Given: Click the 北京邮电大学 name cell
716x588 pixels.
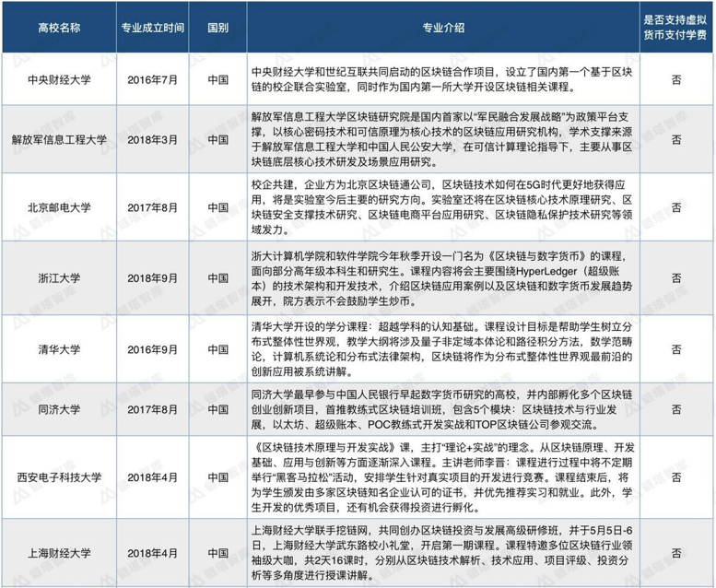Looking at the screenshot, I should click(59, 207).
